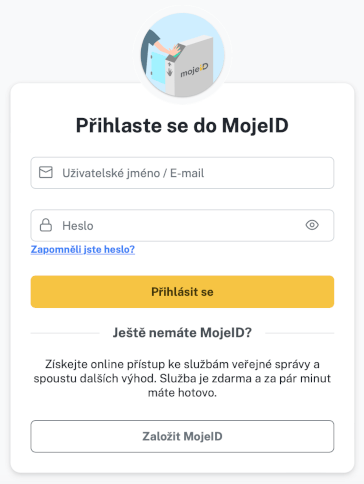Click the Heslo placeholder text
The image size is (364, 484).
click(78, 226)
